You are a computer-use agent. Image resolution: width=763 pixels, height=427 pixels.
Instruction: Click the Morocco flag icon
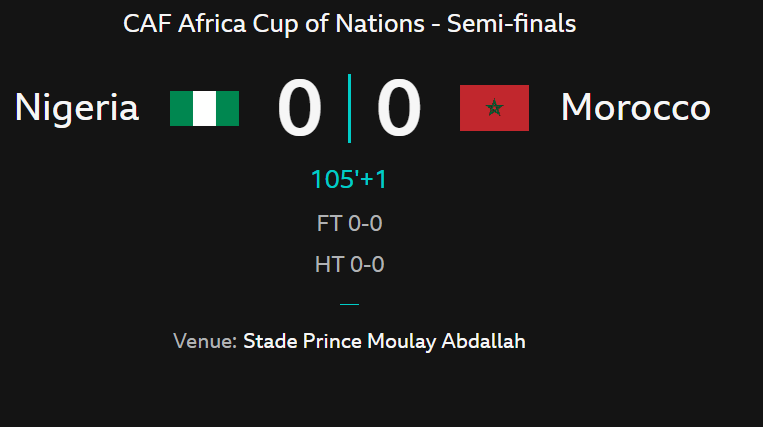(494, 108)
